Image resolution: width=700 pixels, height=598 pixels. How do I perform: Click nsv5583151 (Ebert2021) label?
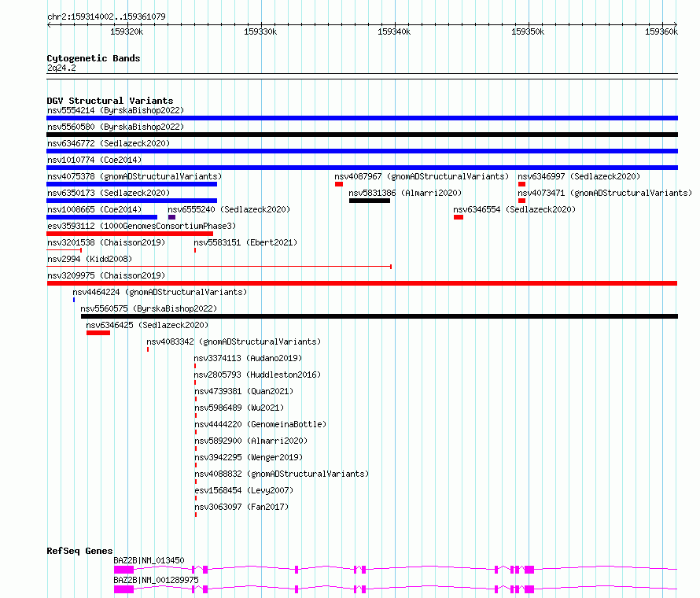point(245,242)
